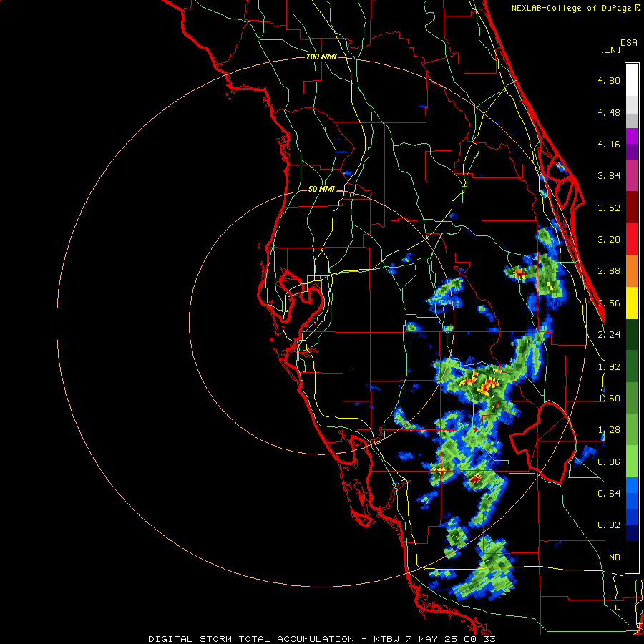Click the KTBW station identifier
This screenshot has height=644, width=644.
point(386,639)
